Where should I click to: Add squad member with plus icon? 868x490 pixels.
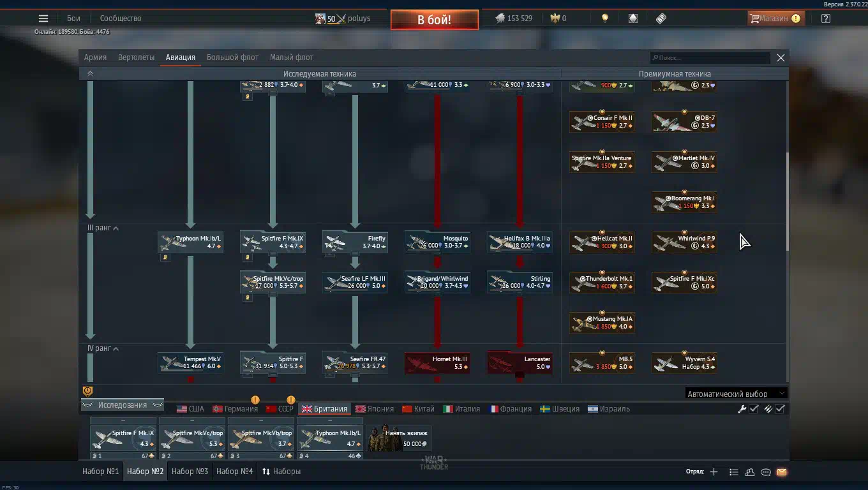tap(714, 472)
